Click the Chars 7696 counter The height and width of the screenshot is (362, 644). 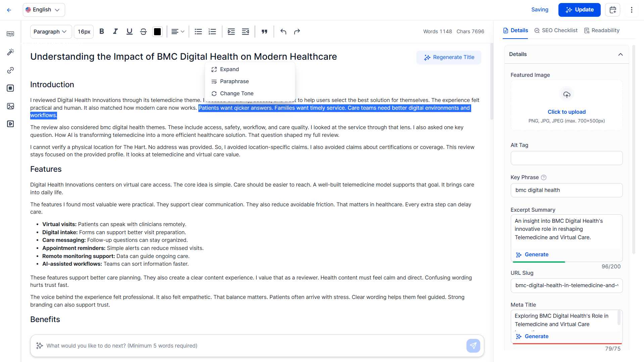(470, 32)
